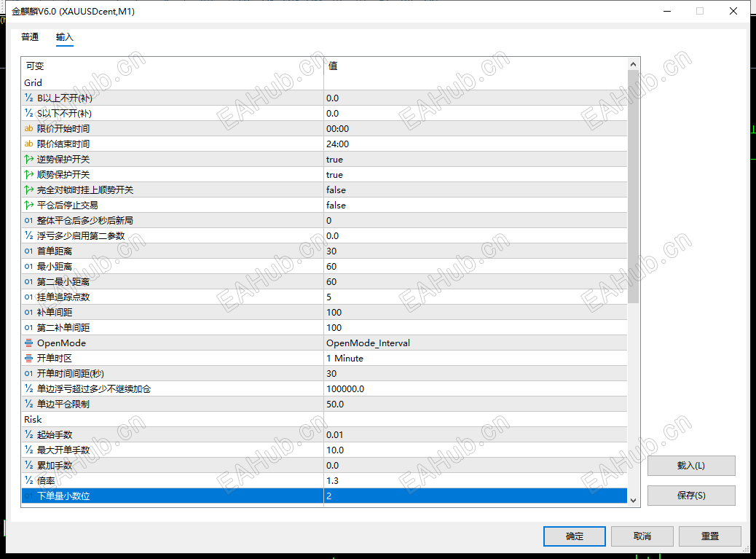The width and height of the screenshot is (756, 559).
Task: Click the 确定 button
Action: pos(574,536)
